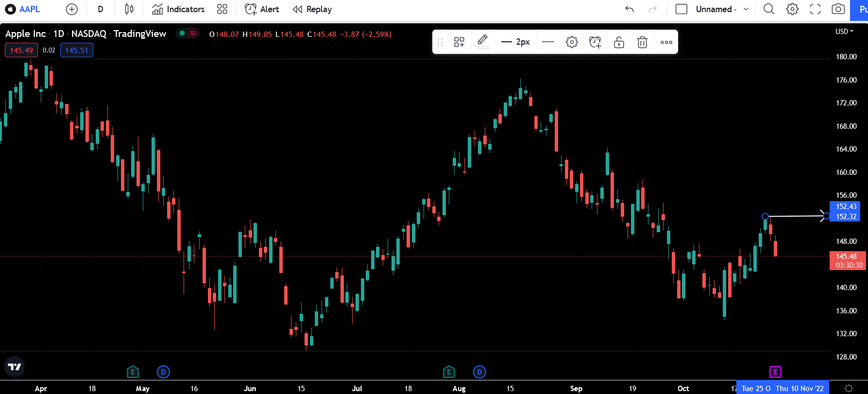Open the Indicators menu

[x=178, y=9]
